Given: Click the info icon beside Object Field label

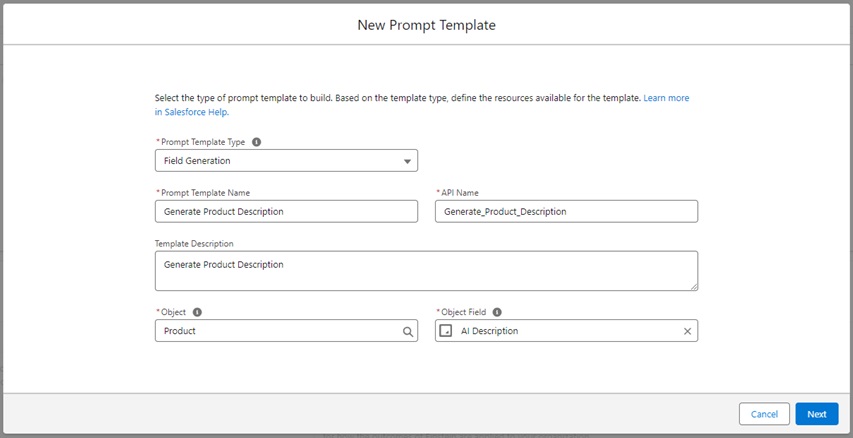Looking at the screenshot, I should pyautogui.click(x=497, y=312).
